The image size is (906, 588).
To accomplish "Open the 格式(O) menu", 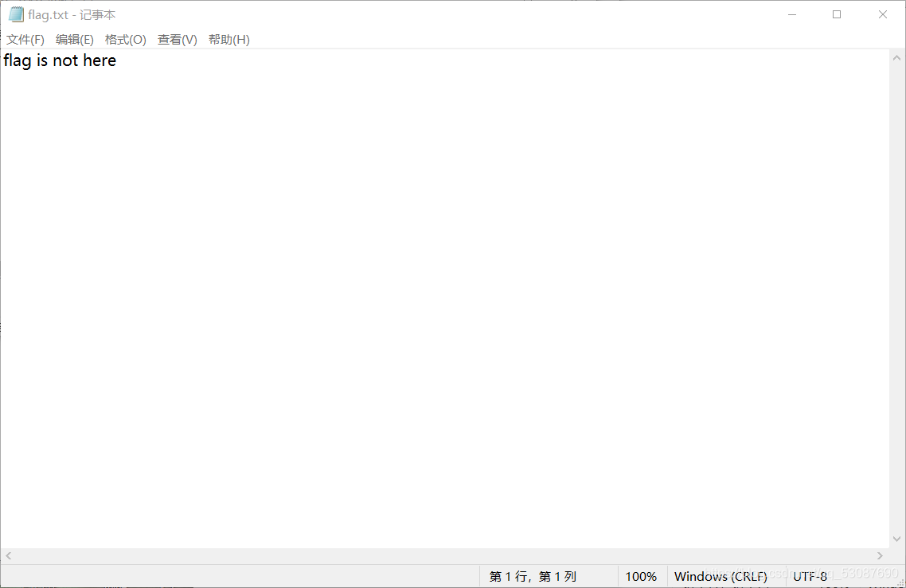I will point(125,39).
